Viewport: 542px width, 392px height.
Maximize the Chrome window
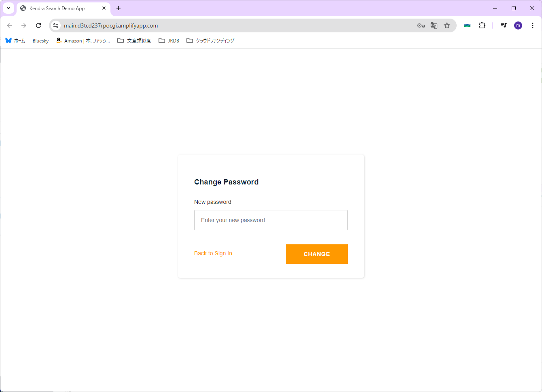click(x=514, y=8)
